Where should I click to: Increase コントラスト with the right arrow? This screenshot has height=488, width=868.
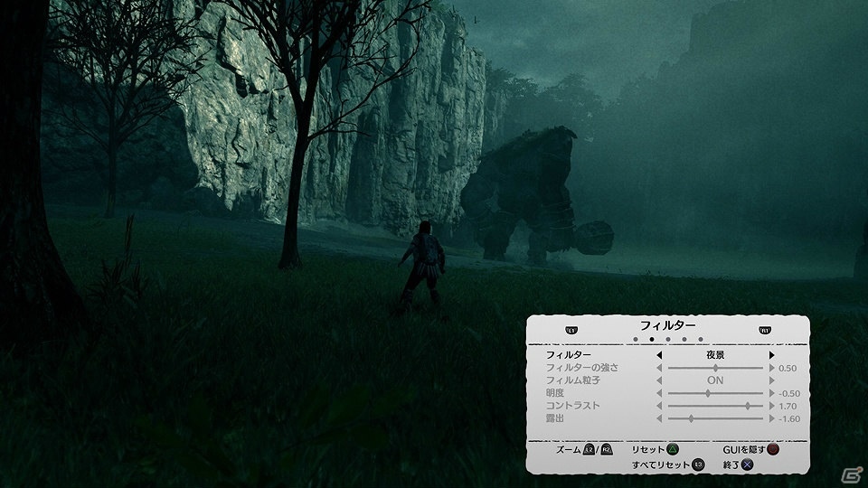tap(771, 406)
